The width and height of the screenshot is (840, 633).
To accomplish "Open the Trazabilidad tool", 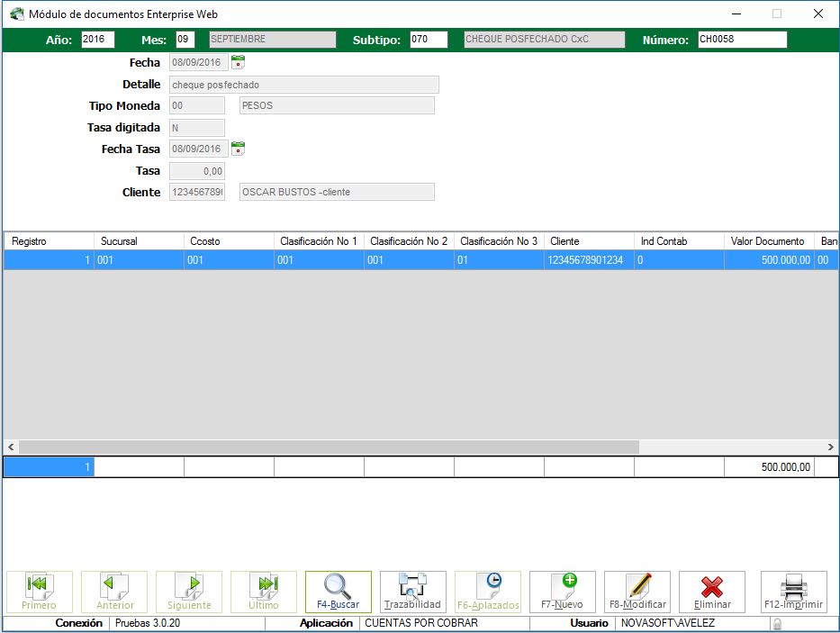I will 412,592.
